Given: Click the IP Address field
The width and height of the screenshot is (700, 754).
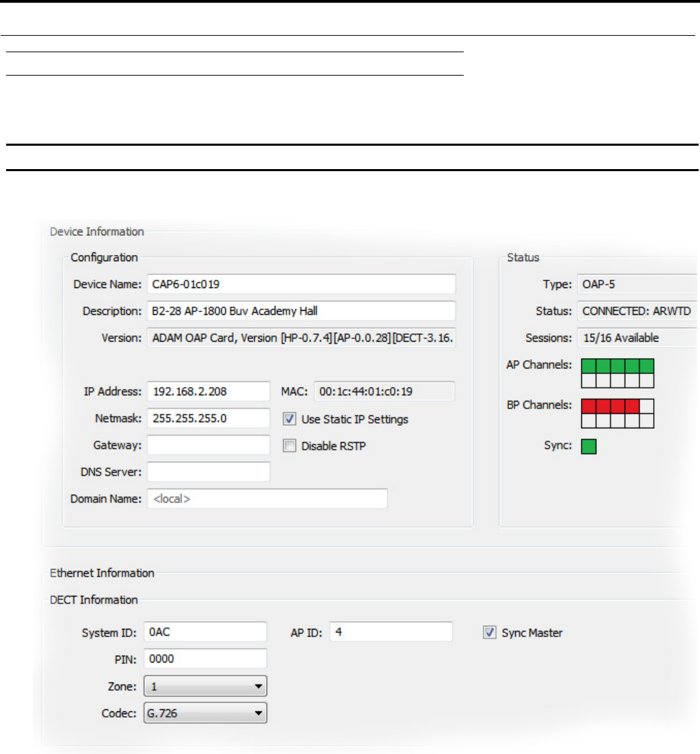Looking at the screenshot, I should [209, 391].
